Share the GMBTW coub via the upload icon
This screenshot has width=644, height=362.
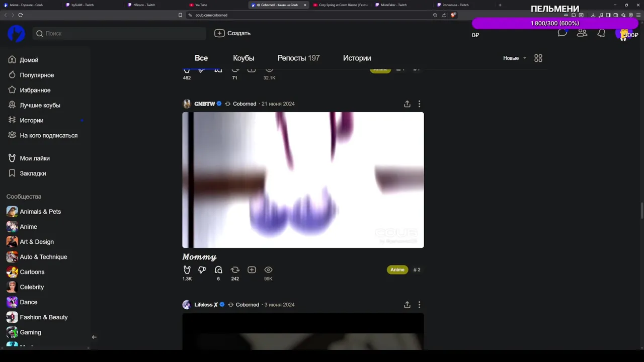[x=407, y=104]
